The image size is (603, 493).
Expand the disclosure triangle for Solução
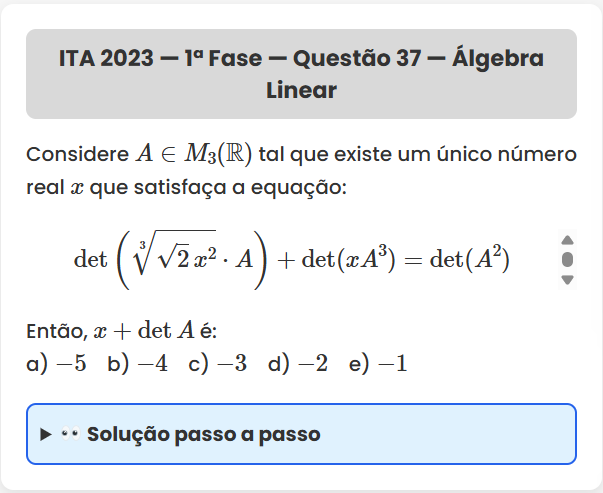click(45, 435)
